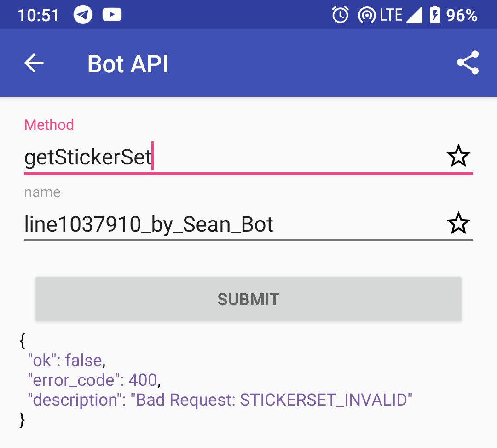Click the Method input field
This screenshot has width=497, height=448.
tap(230, 157)
